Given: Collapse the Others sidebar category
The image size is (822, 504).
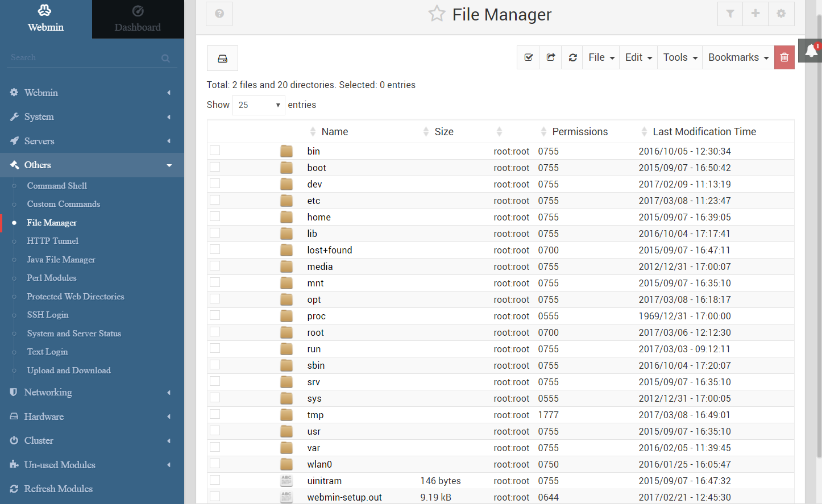Looking at the screenshot, I should 92,165.
